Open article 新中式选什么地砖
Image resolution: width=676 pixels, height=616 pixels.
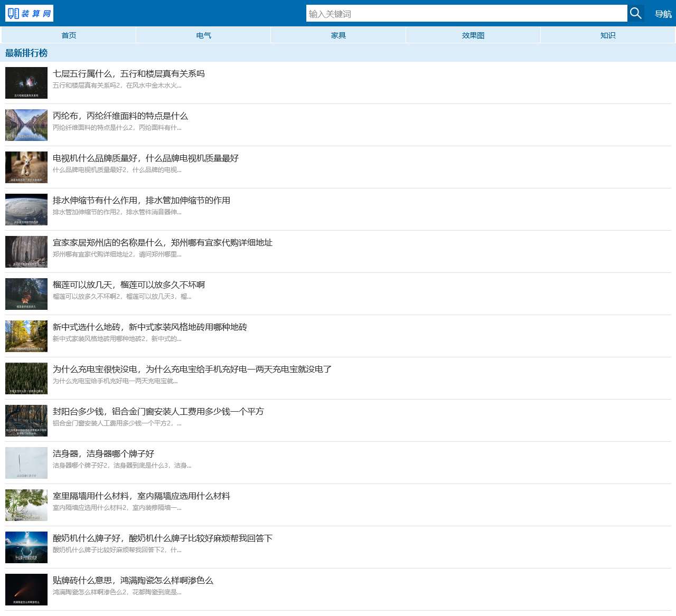(149, 327)
